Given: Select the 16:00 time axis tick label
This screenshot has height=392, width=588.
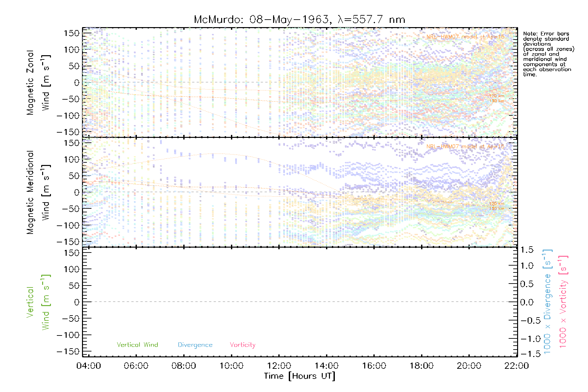Looking at the screenshot, I should tap(374, 366).
